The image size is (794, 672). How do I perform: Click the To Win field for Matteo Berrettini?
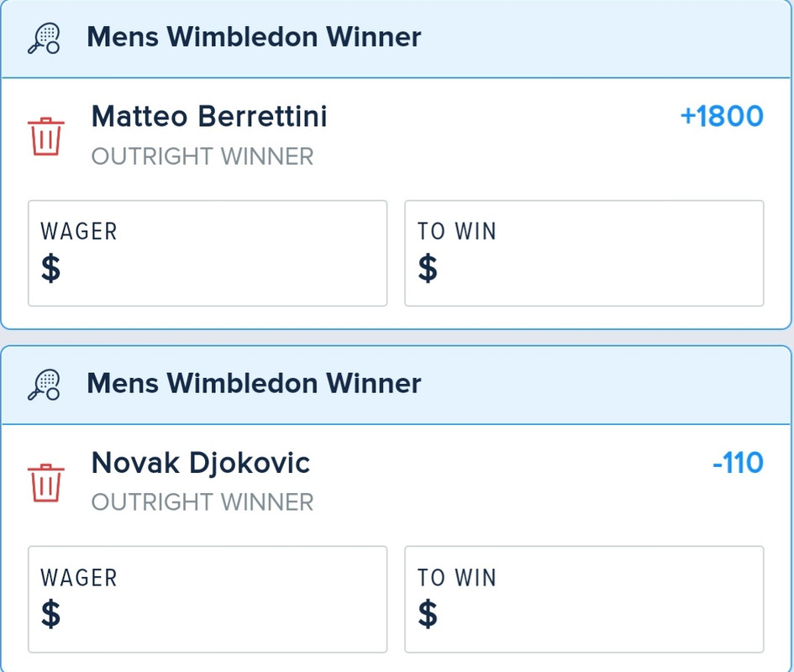(x=584, y=253)
